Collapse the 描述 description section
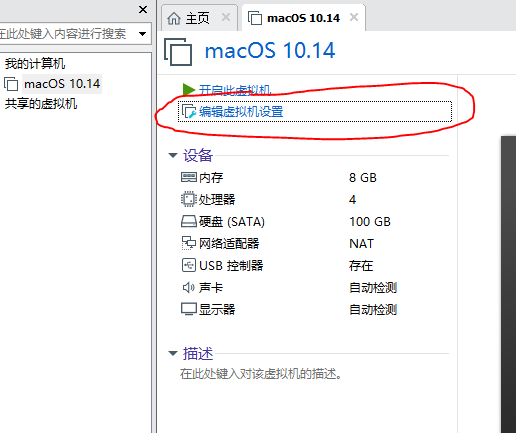516x433 pixels. [x=173, y=353]
